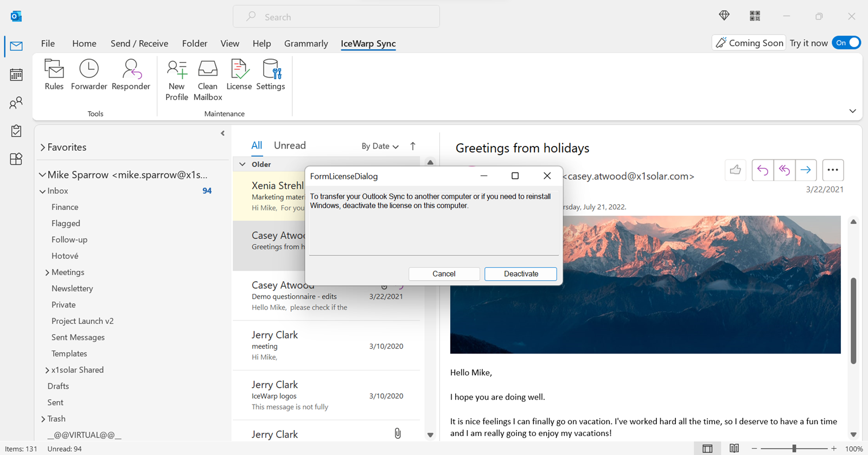Collapse the folder pane

[x=222, y=133]
